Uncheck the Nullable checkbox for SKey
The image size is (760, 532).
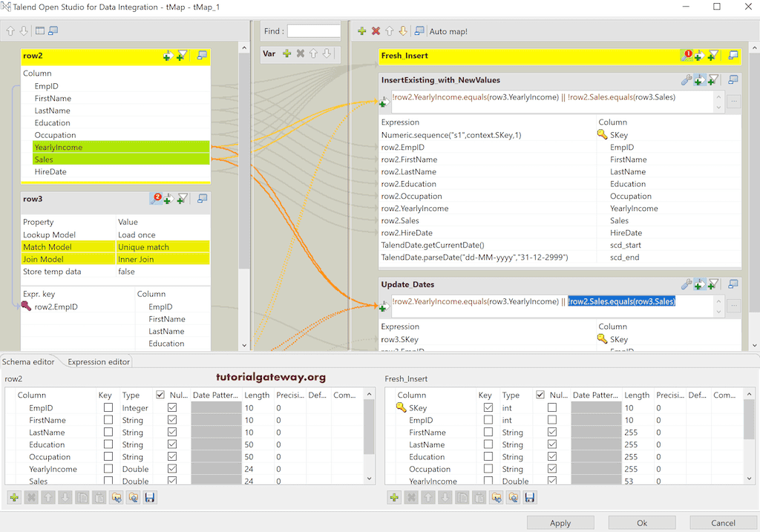[551, 407]
